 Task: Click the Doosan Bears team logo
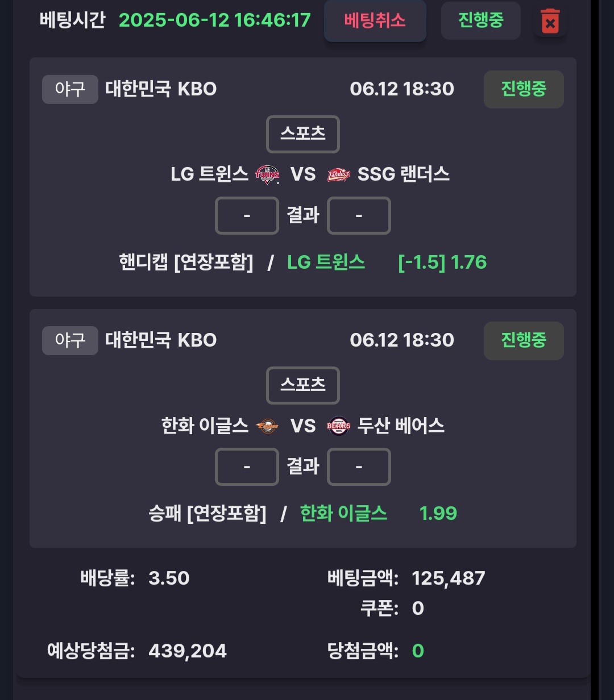coord(339,426)
